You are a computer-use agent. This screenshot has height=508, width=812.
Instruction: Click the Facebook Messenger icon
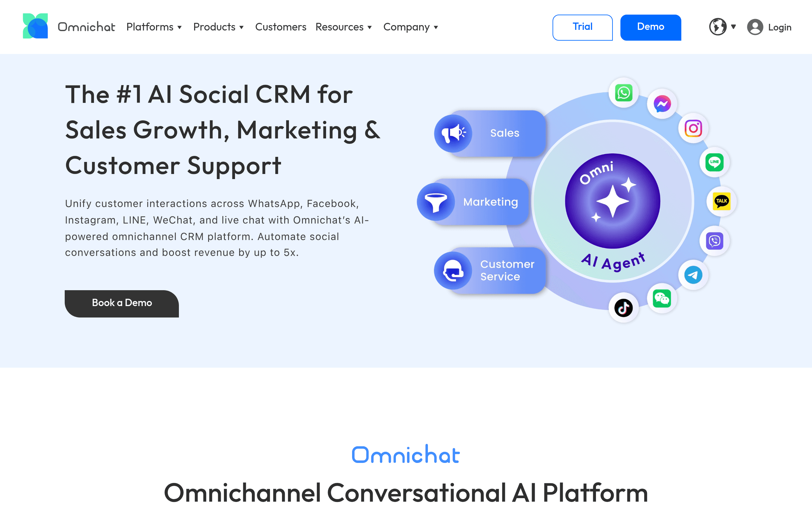click(x=662, y=104)
